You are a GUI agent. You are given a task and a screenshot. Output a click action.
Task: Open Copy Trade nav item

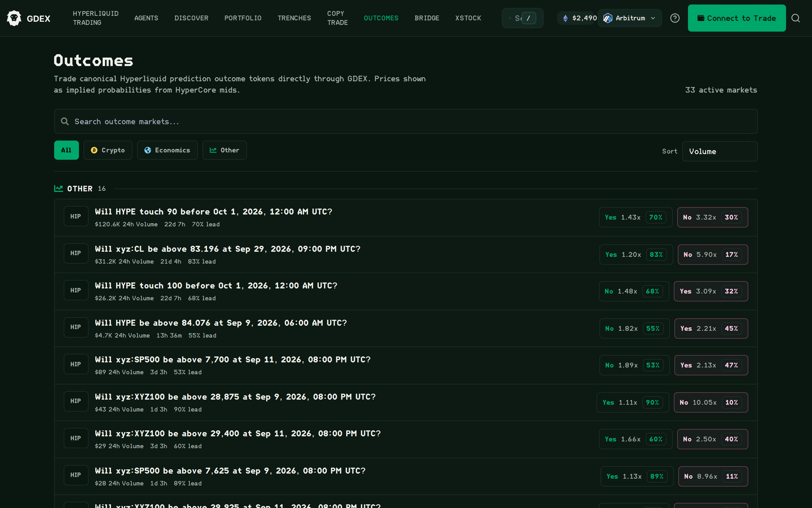[x=337, y=18]
